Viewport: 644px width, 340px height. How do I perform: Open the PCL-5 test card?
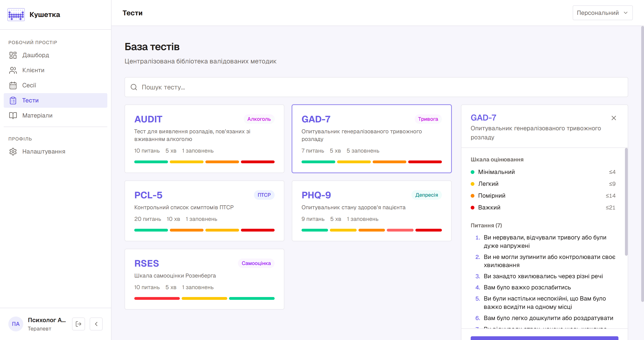[204, 211]
